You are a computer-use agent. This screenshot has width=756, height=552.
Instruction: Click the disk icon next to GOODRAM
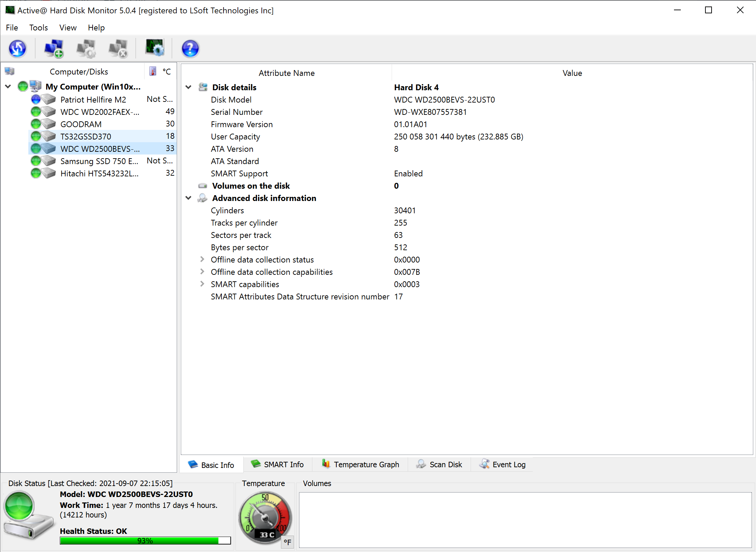(x=49, y=124)
